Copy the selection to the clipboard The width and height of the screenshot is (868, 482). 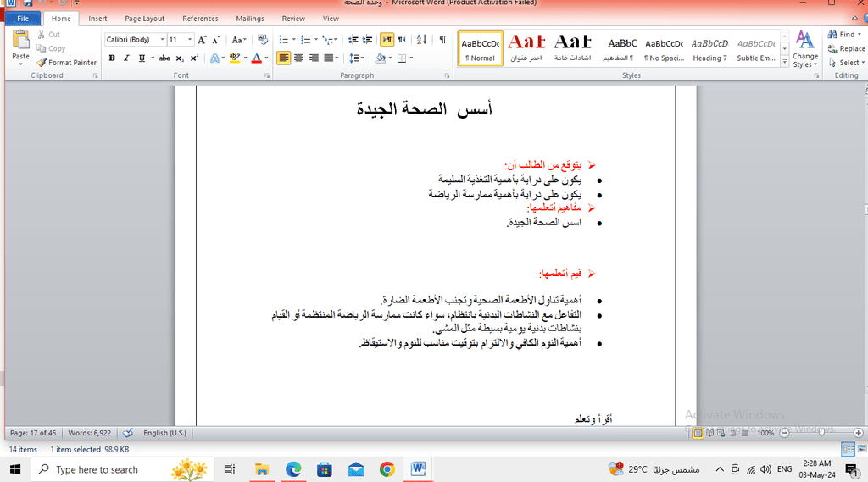(51, 48)
